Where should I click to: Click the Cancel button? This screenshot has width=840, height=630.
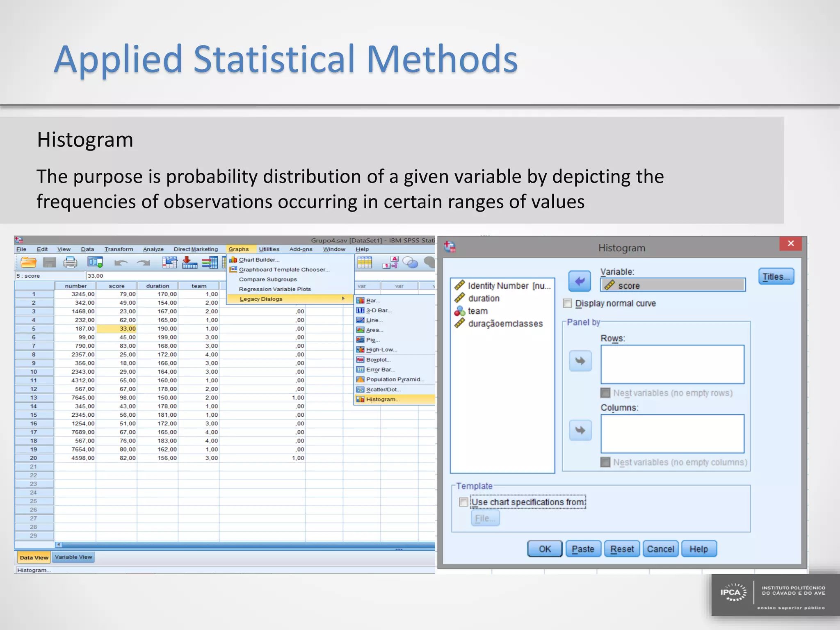coord(660,549)
